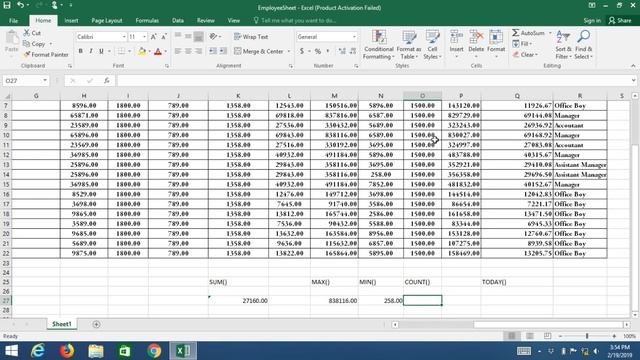Switch to Page Layout view in status bar
Viewport: 640px width, 360px height.
[x=530, y=336]
